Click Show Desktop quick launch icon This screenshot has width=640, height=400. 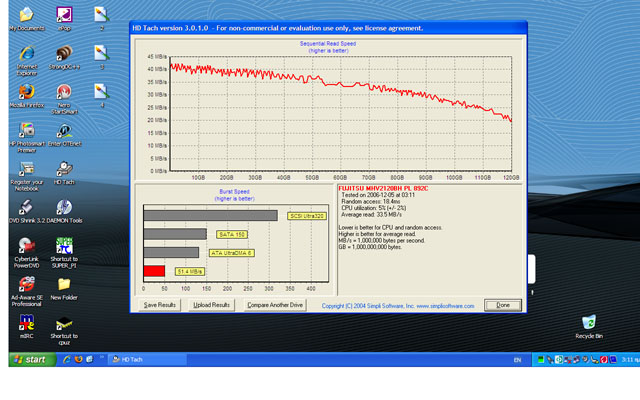[x=89, y=359]
